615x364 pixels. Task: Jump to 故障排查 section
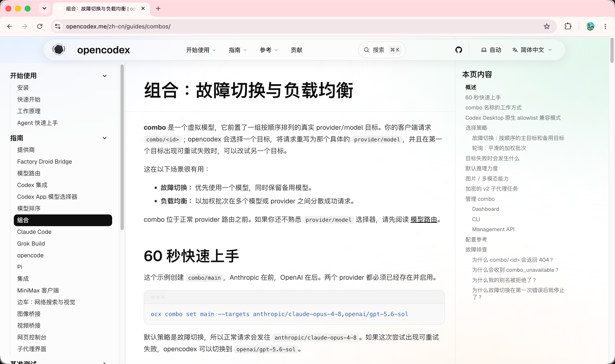(x=476, y=250)
